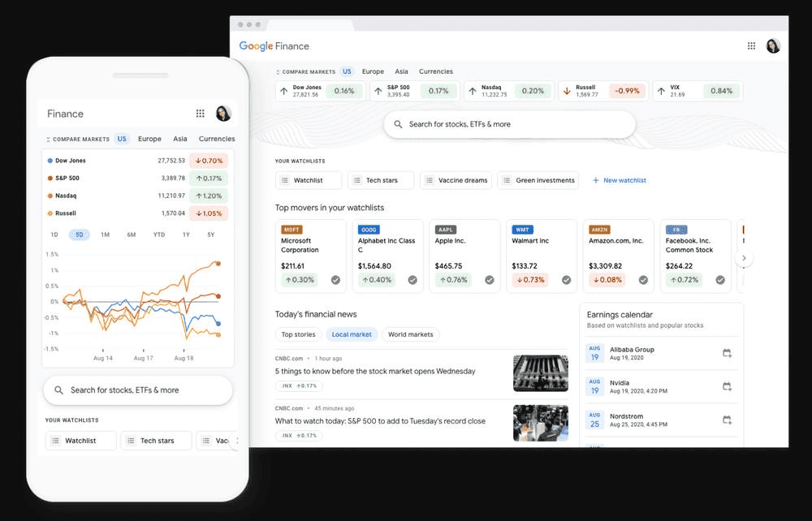This screenshot has width=812, height=521.
Task: Click the Dow Jones up arrow icon
Action: point(283,91)
